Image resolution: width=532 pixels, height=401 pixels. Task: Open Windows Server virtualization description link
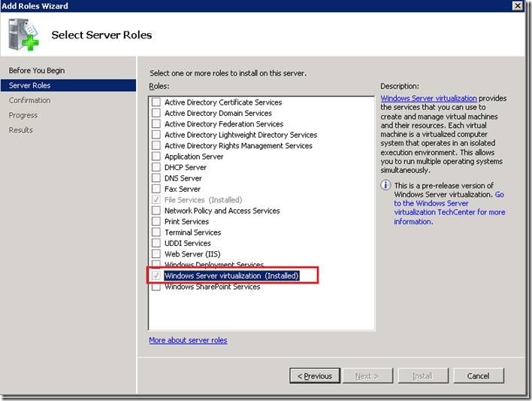429,99
